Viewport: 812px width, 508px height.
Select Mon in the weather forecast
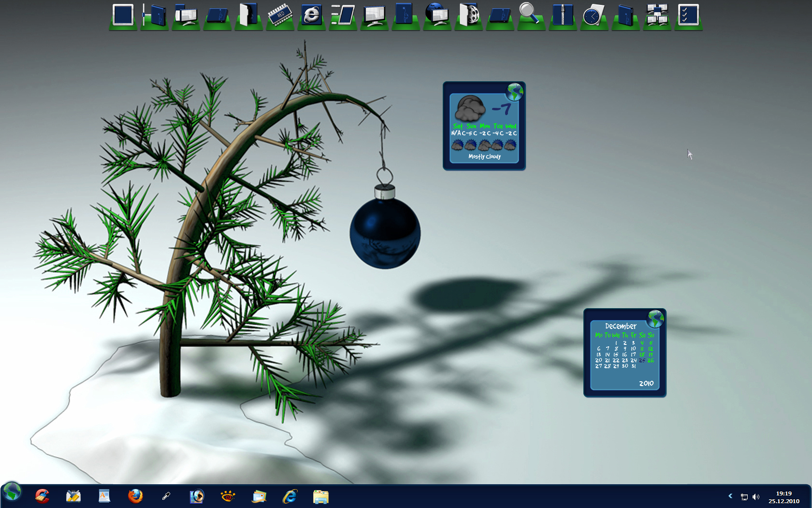[x=485, y=126]
